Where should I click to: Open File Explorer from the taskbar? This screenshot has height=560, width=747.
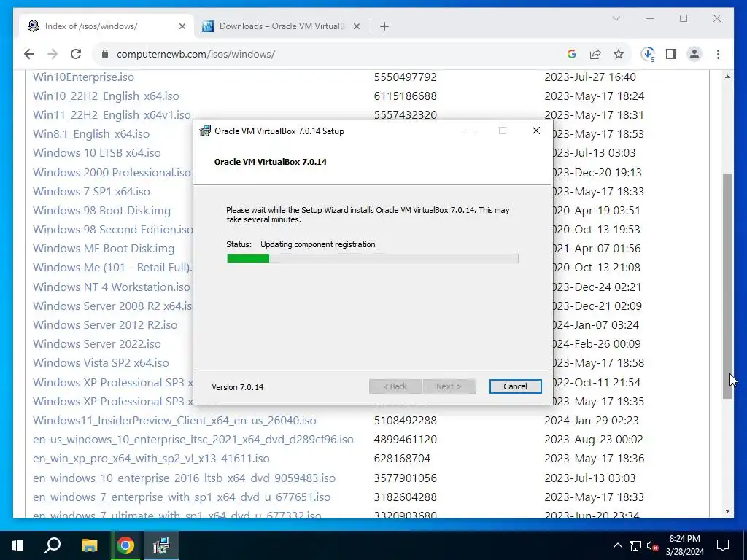coord(89,545)
